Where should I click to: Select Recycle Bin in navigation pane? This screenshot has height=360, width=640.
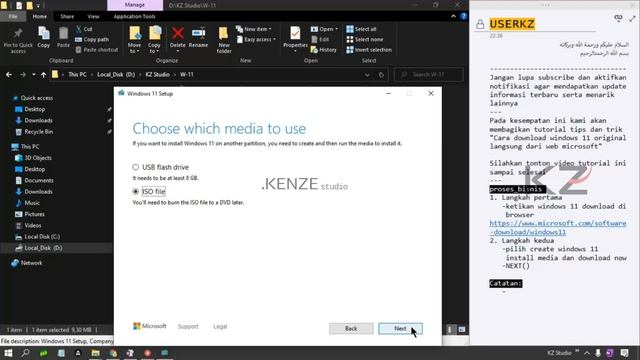click(x=38, y=132)
